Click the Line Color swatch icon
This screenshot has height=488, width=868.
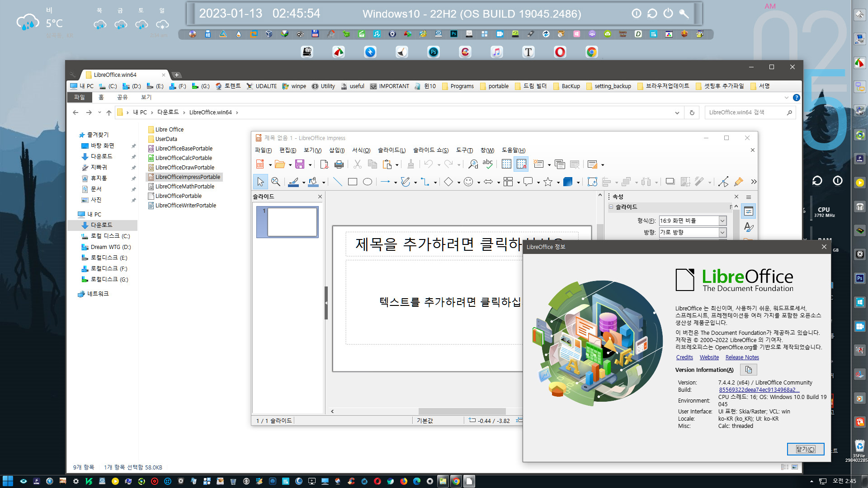[293, 182]
